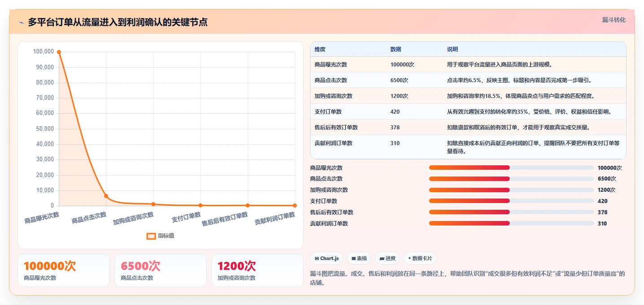Viewport: 644px width, 305px height.
Task: Click the chart data point for 售后后有效订单数
Action: (x=248, y=205)
